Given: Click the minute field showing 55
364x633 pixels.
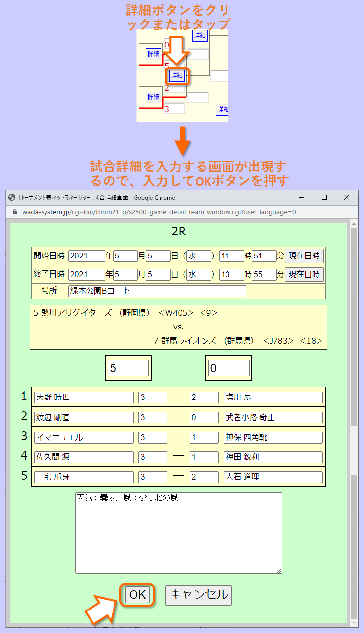Looking at the screenshot, I should (x=265, y=274).
